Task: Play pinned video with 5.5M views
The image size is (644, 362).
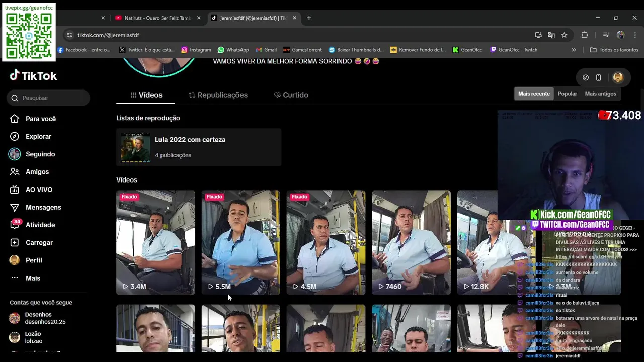Action: (x=241, y=242)
